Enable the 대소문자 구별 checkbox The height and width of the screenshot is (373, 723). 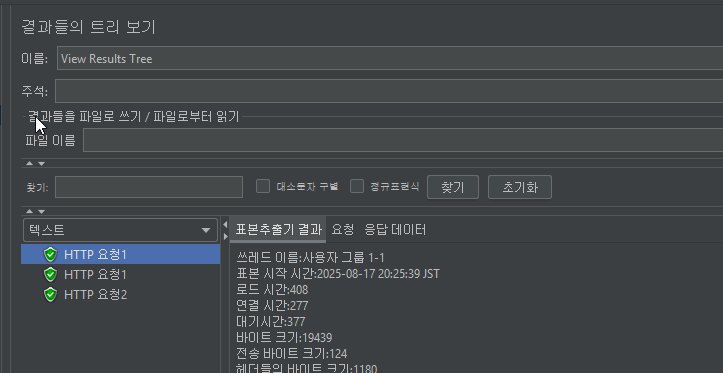263,187
